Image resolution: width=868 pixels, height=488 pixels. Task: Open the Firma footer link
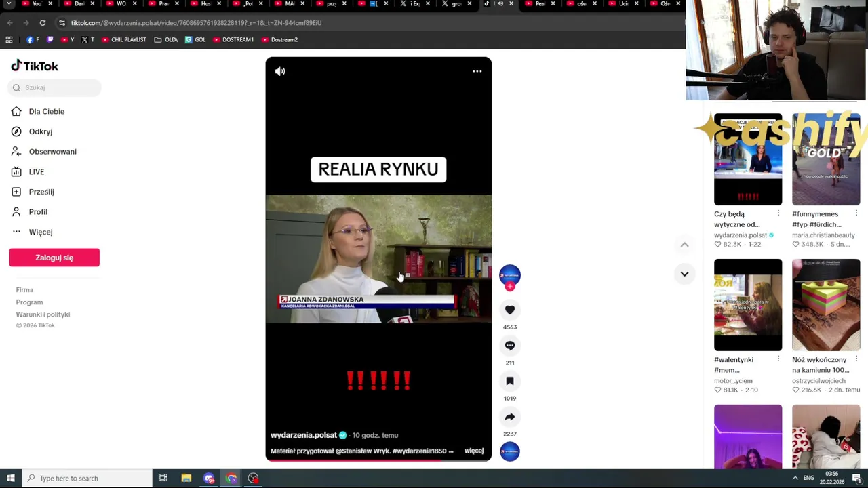point(24,290)
